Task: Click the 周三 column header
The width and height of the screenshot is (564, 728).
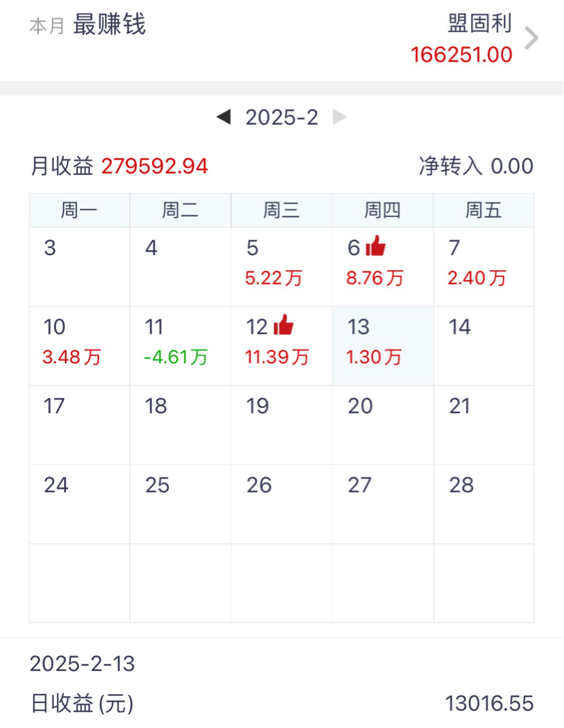Action: click(x=281, y=210)
